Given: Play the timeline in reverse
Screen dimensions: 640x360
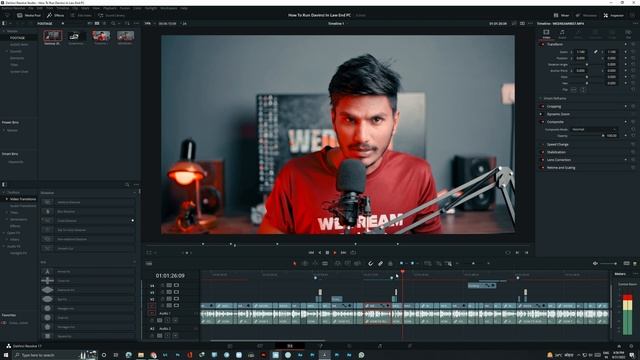Looking at the screenshot, I should click(319, 253).
